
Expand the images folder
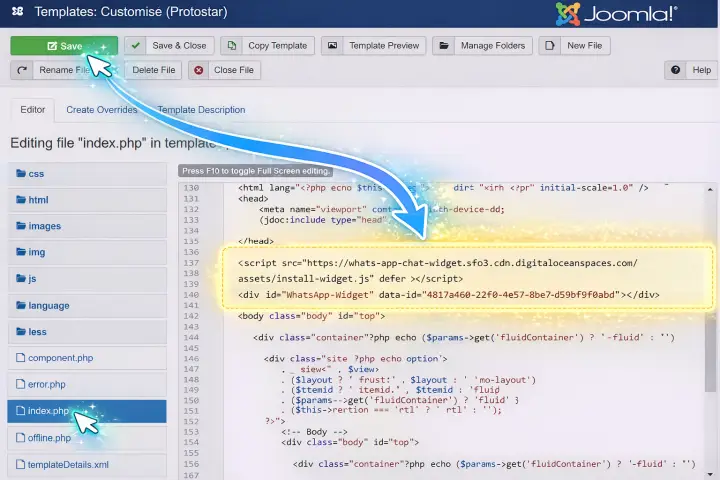(44, 226)
